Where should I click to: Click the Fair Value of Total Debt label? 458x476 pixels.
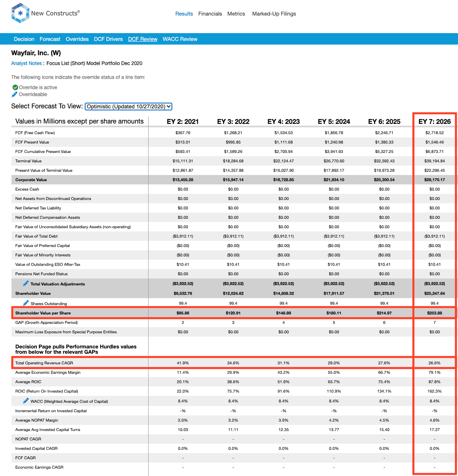(36, 236)
